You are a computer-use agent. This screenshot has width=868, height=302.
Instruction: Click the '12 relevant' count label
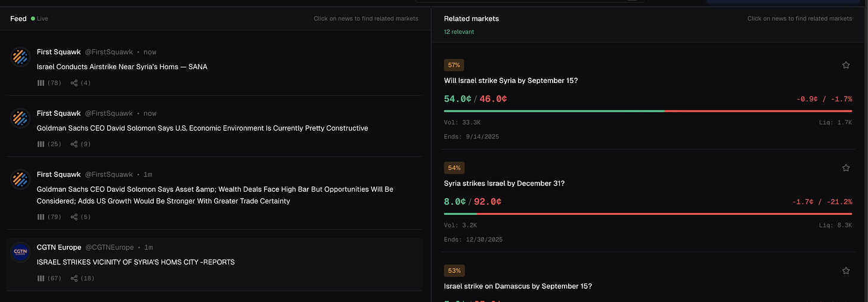click(459, 32)
